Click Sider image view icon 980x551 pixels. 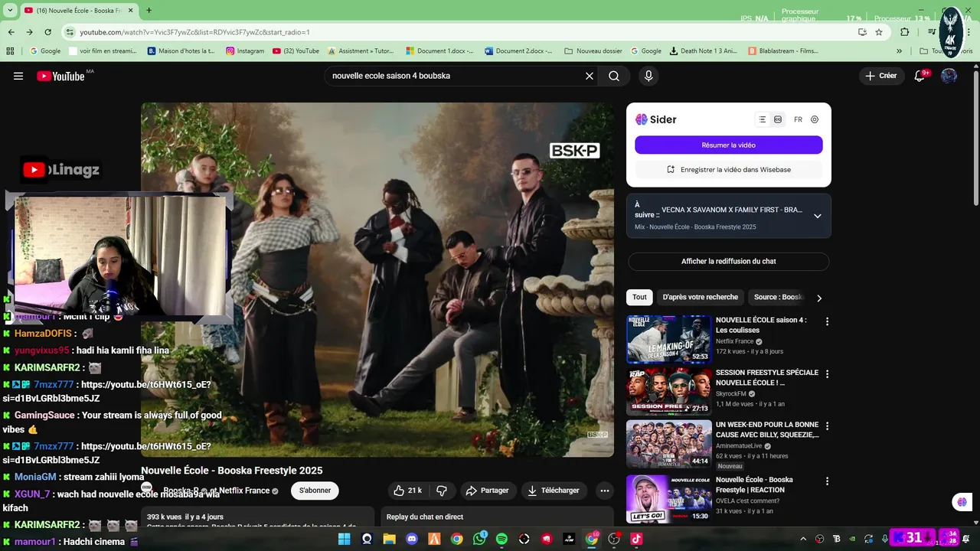(778, 119)
